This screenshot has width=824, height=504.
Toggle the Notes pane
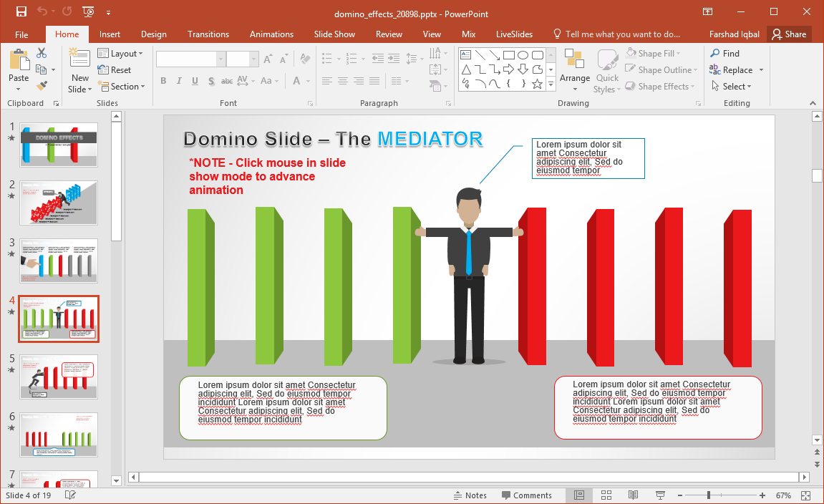pos(470,495)
